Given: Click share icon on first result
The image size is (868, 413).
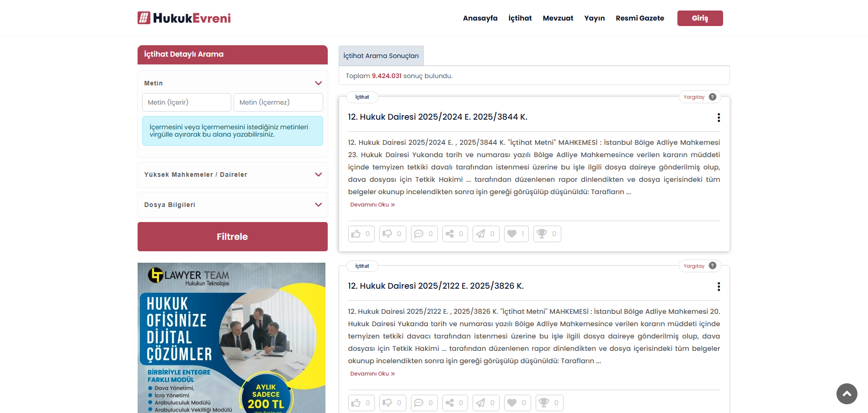Looking at the screenshot, I should pyautogui.click(x=450, y=234).
